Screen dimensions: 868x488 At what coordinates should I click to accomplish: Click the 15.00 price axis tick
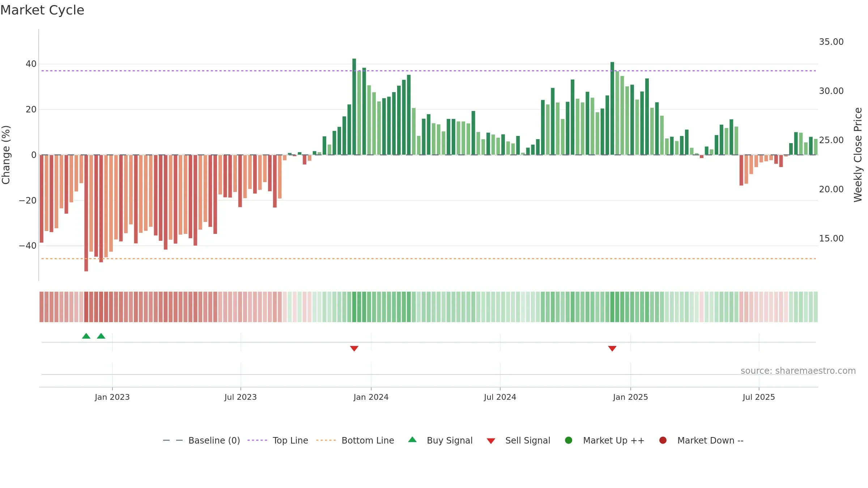click(x=831, y=239)
